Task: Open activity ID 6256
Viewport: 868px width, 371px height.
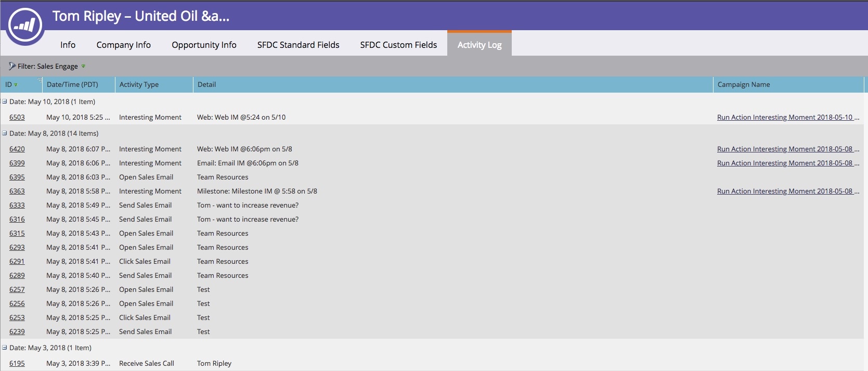Action: point(17,303)
